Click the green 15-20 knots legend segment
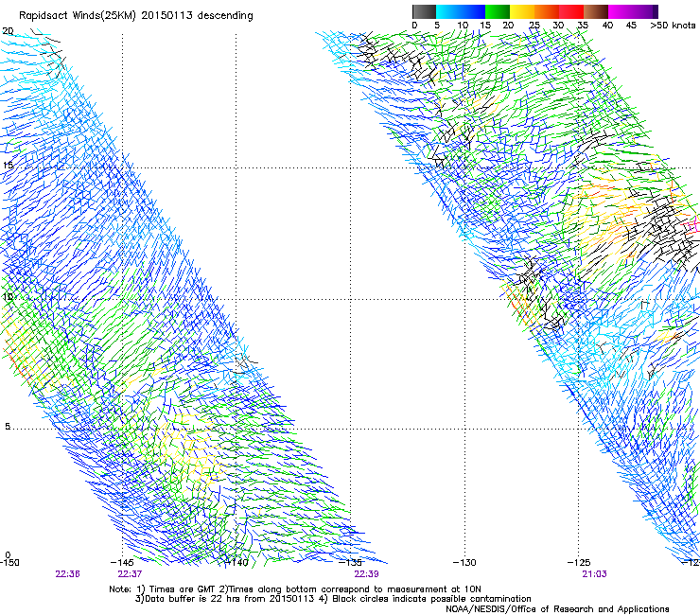 click(x=498, y=11)
